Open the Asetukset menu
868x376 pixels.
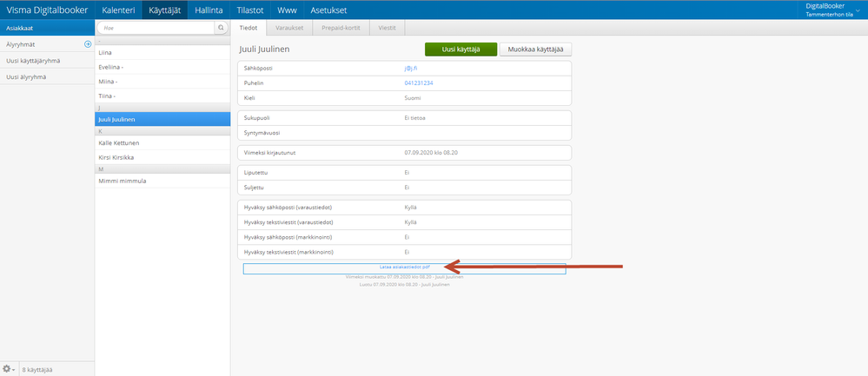(x=328, y=10)
